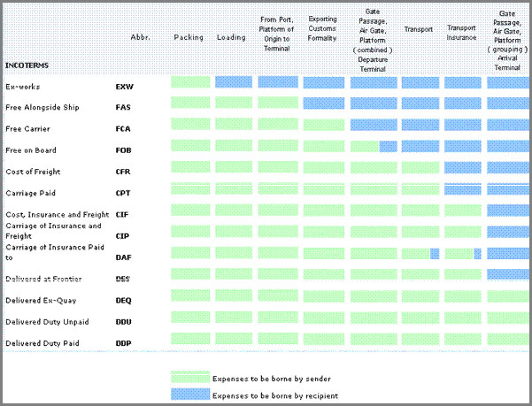The height and width of the screenshot is (406, 532).
Task: Click the Abbr. column header
Action: pyautogui.click(x=138, y=38)
